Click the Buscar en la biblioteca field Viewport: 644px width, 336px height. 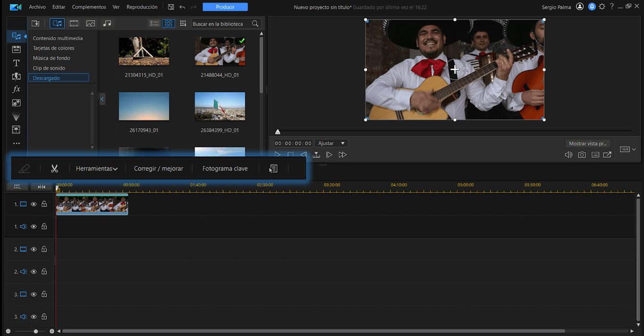click(x=221, y=24)
